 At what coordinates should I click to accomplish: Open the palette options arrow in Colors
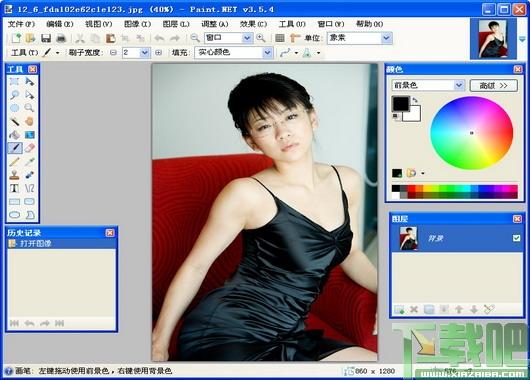click(x=423, y=173)
